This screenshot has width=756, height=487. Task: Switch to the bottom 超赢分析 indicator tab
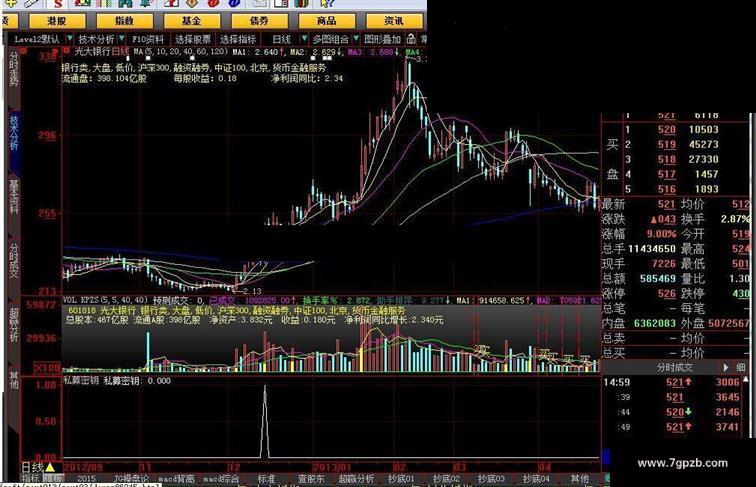click(356, 479)
